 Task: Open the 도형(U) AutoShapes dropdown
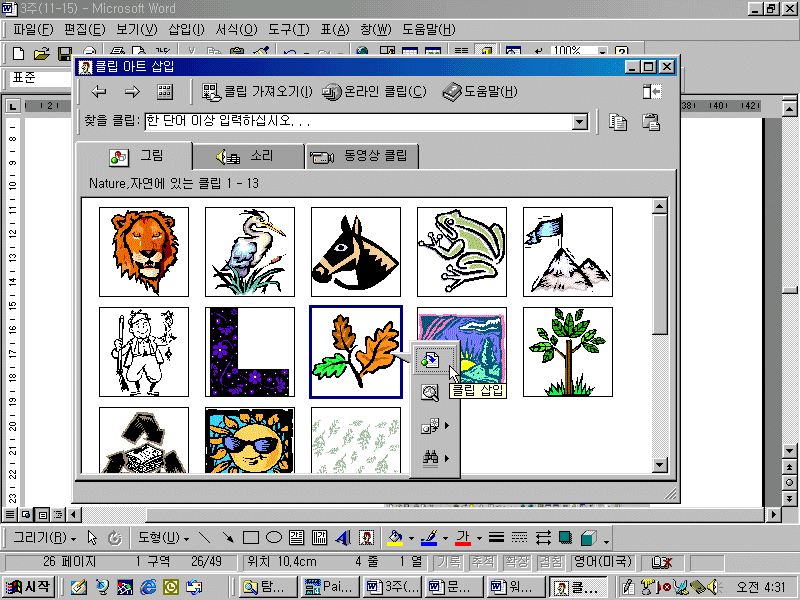pos(164,538)
